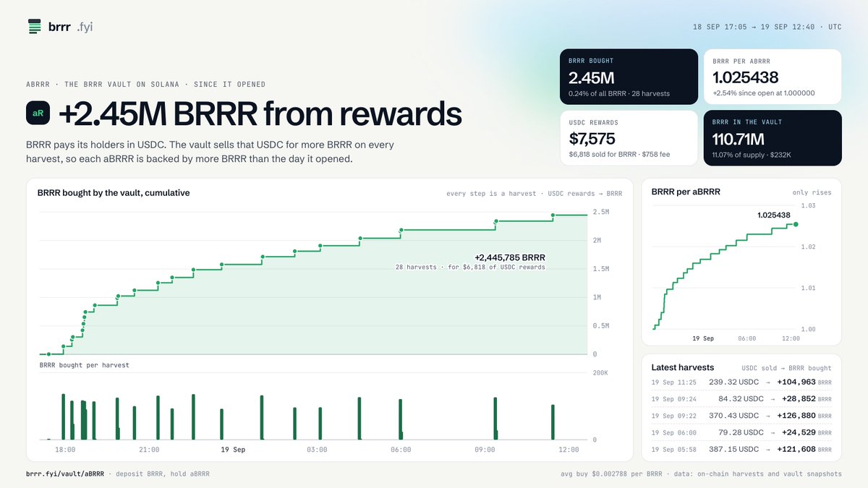Select the BRRR IN THE VAULT card

(773, 138)
